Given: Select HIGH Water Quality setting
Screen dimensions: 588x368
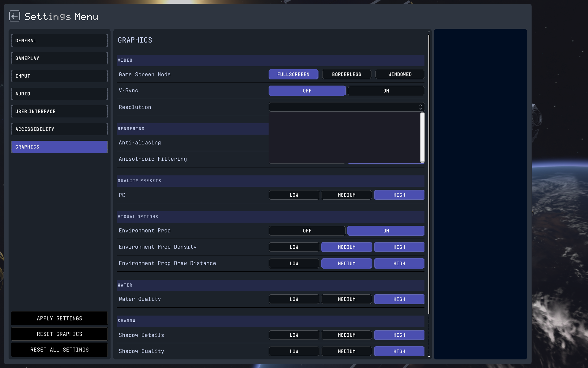Looking at the screenshot, I should (399, 299).
